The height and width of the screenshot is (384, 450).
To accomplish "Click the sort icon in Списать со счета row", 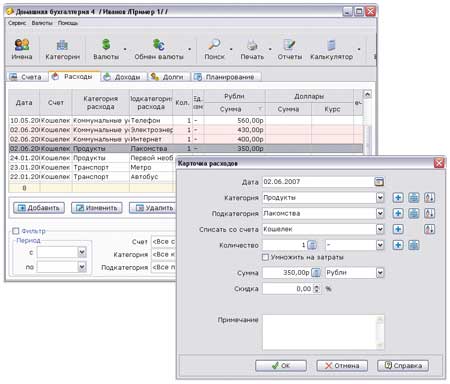I will click(x=429, y=229).
